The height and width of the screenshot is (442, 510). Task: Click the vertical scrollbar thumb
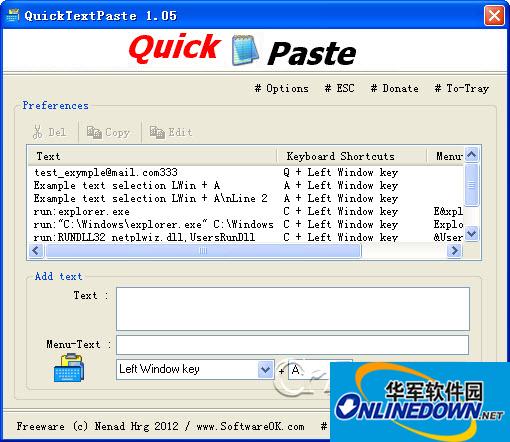tap(471, 184)
